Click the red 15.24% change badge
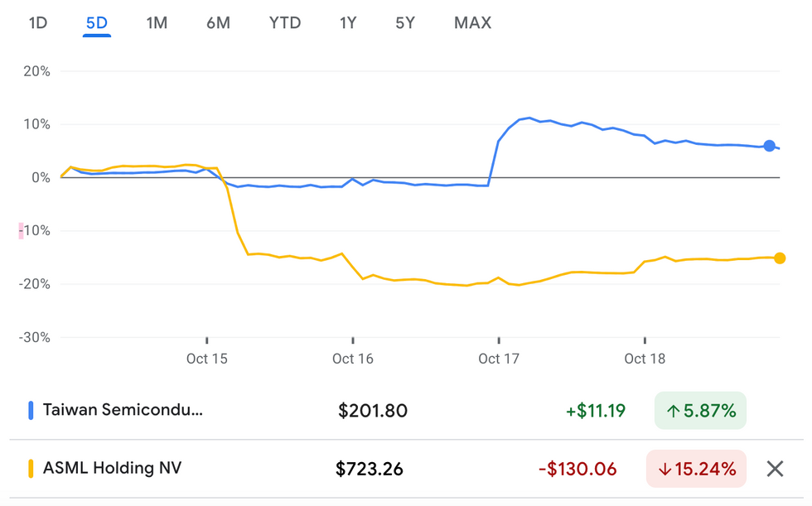The height and width of the screenshot is (506, 812). coord(696,469)
